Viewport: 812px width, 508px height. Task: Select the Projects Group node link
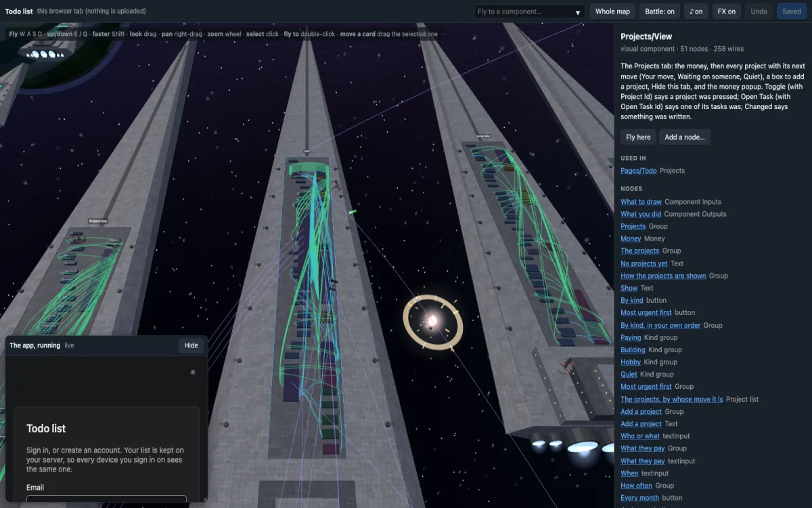(x=633, y=226)
